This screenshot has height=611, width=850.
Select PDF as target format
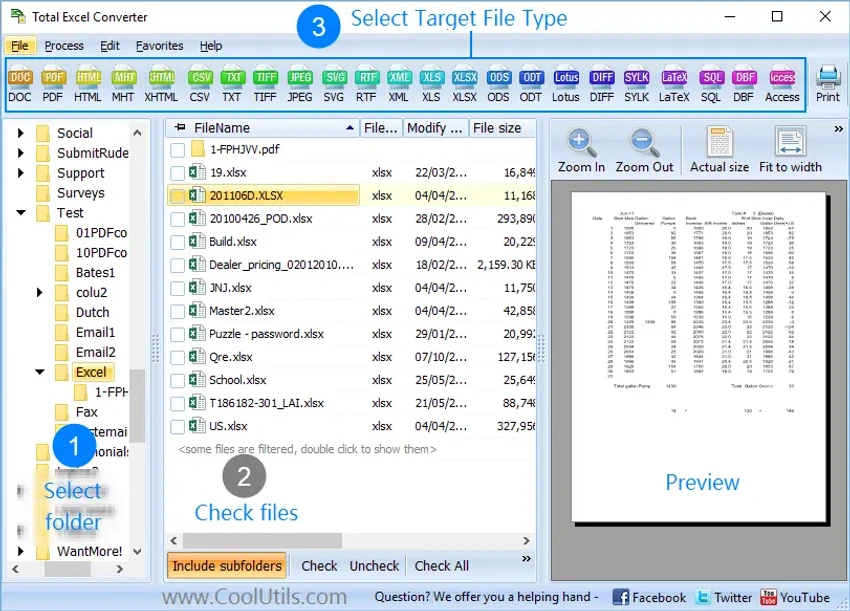point(53,85)
